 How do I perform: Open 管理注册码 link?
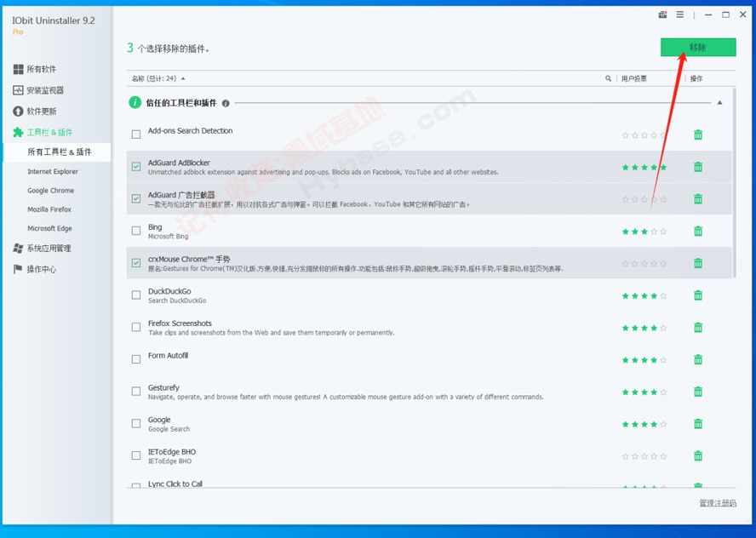[x=718, y=503]
